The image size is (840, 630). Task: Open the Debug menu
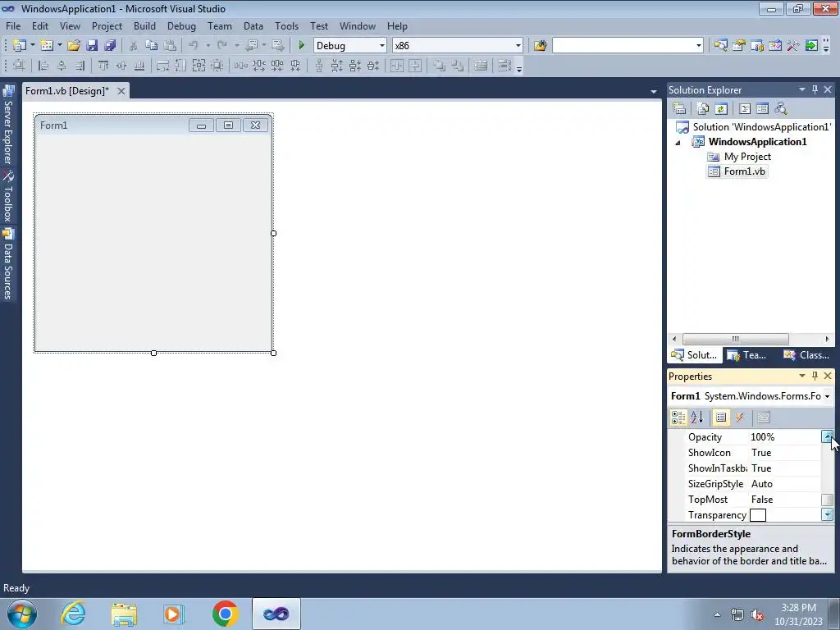181,25
